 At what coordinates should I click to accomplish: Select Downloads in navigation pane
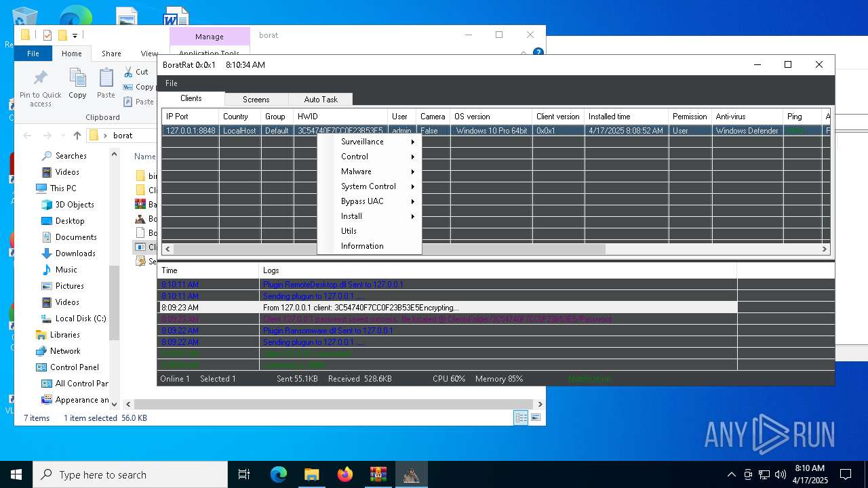75,253
